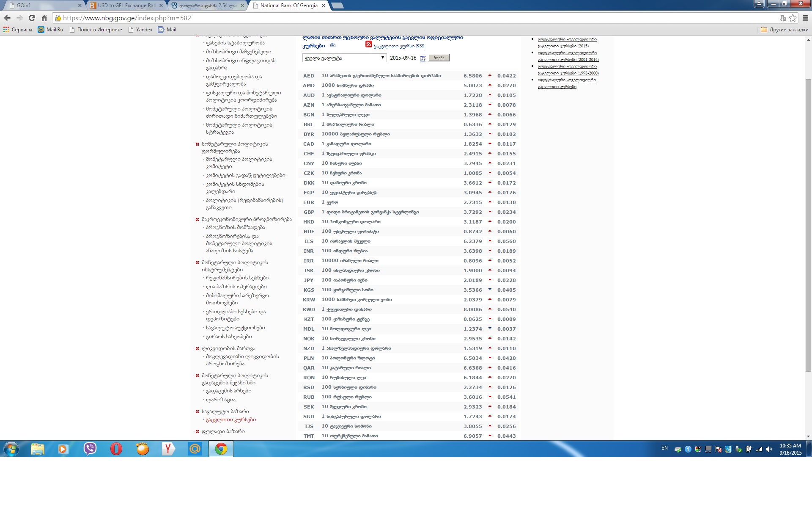
Task: Click the translate icon in address bar
Action: click(x=783, y=18)
